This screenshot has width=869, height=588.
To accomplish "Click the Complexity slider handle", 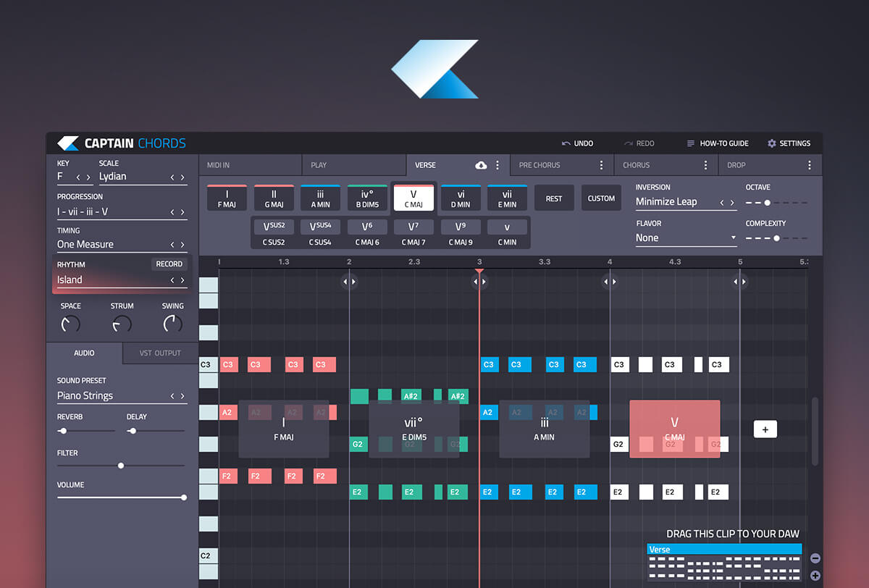I will coord(776,238).
